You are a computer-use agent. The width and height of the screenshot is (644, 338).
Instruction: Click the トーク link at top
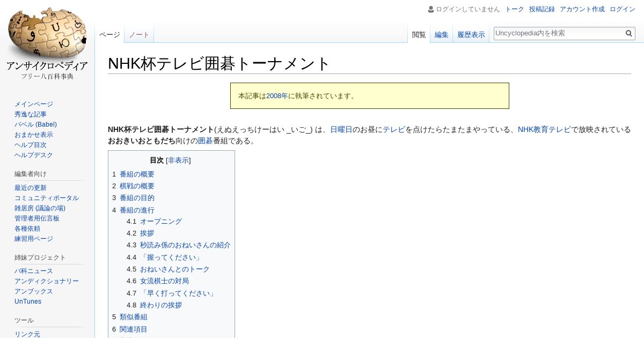pos(515,9)
